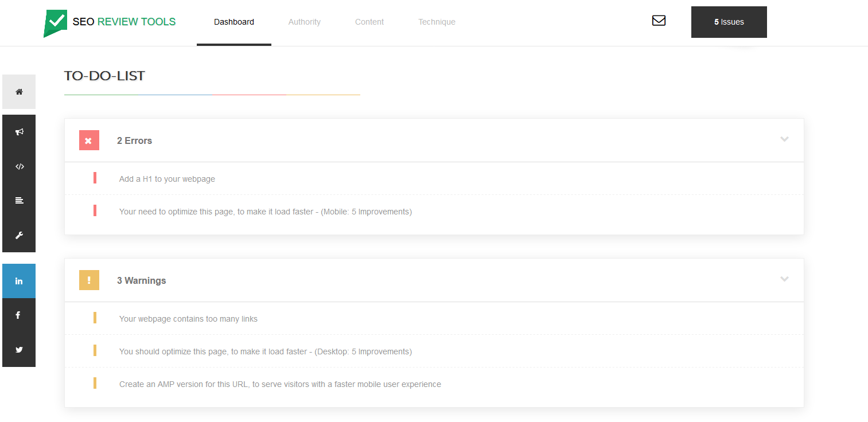The image size is (868, 422).
Task: Click the '2 Errors' heading text
Action: click(134, 140)
